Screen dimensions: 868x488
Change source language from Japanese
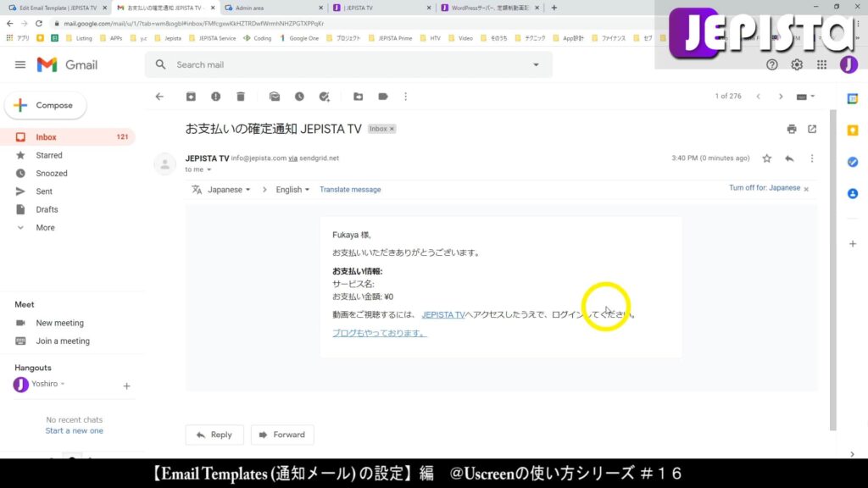229,190
